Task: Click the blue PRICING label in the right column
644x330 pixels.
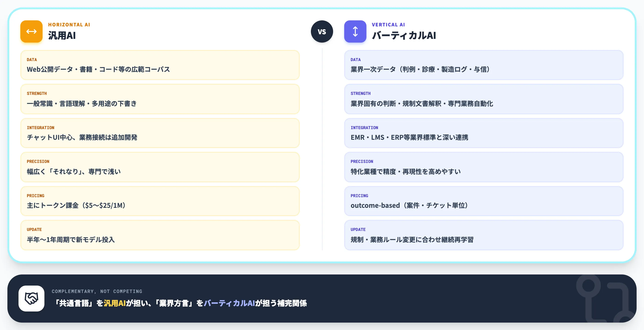Action: [359, 196]
